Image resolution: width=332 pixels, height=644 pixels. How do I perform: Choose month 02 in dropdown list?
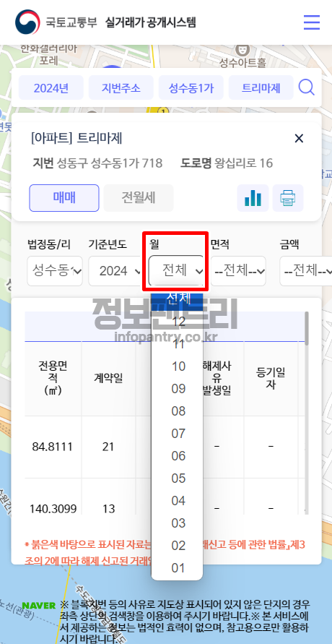point(177,546)
